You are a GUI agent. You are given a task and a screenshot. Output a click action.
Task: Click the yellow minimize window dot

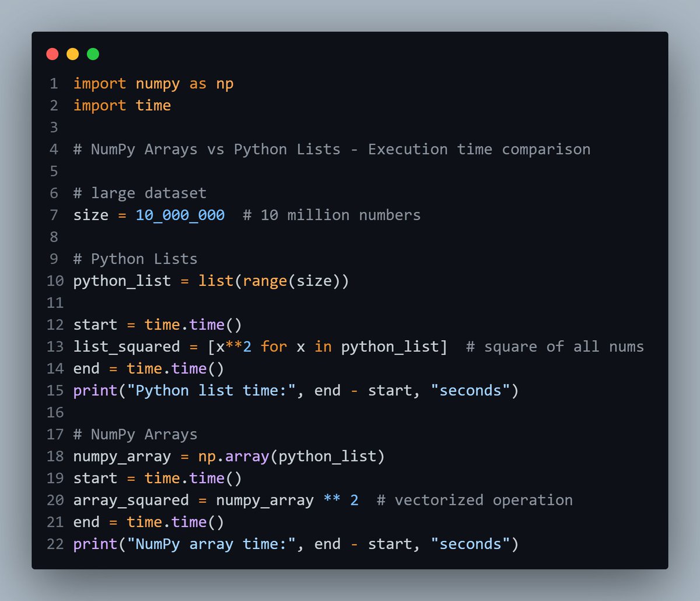click(x=72, y=54)
